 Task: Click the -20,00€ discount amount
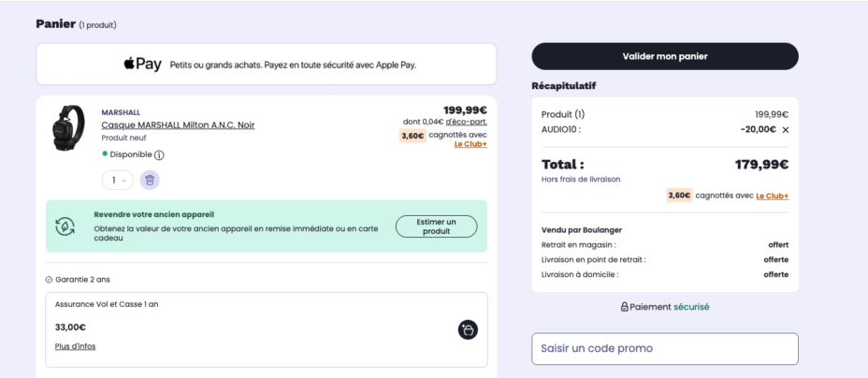point(758,129)
